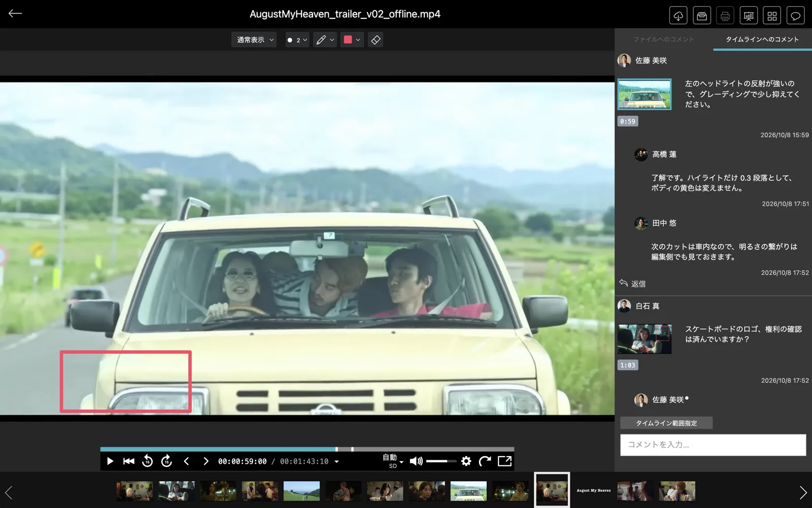Open the 自動 SD quality dropdown
This screenshot has width=812, height=508.
(x=393, y=461)
